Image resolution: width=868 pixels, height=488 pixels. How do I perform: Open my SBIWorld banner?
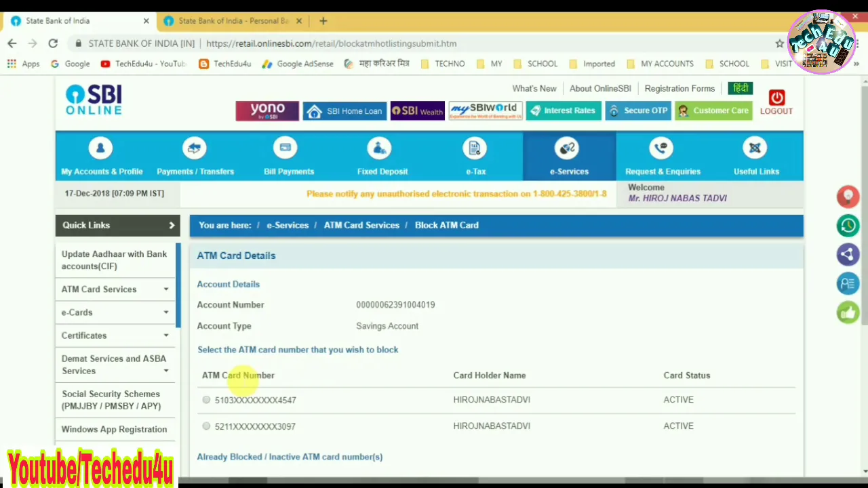coord(486,111)
